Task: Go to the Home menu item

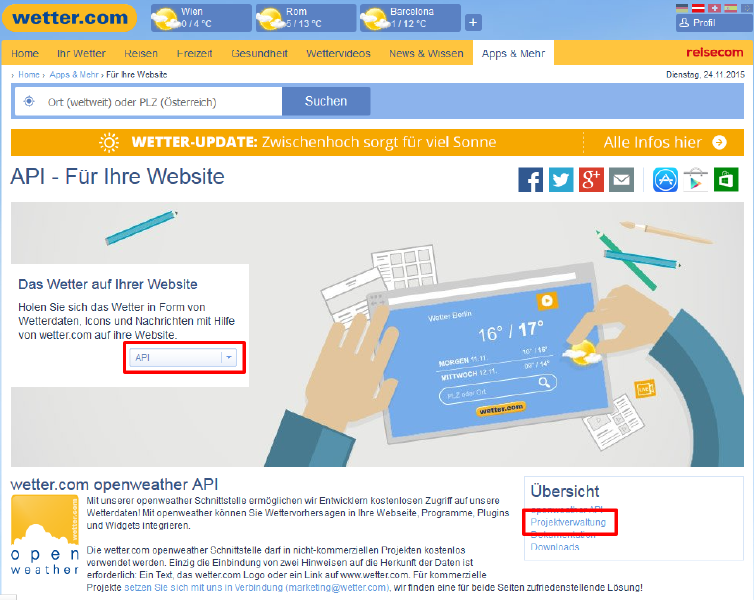Action: tap(25, 53)
